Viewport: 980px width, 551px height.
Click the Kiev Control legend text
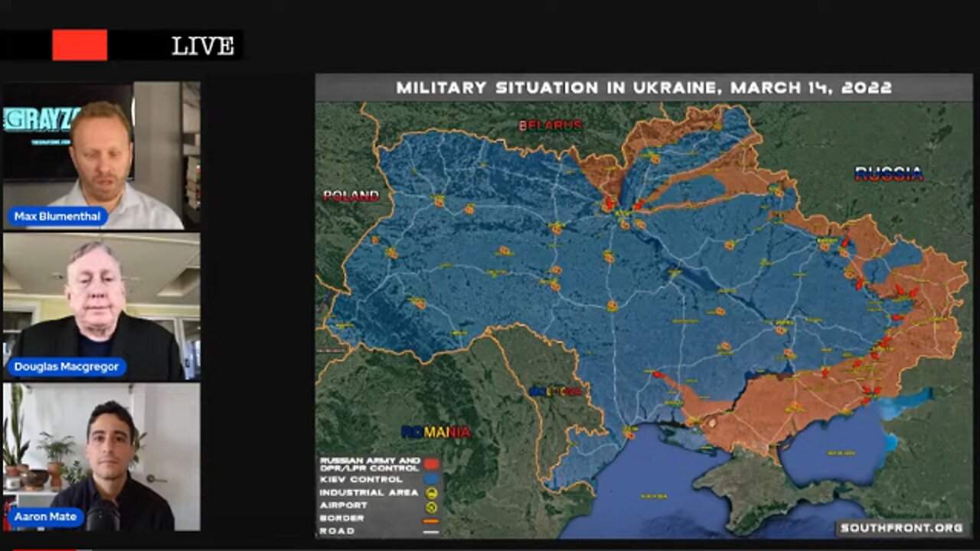point(361,480)
